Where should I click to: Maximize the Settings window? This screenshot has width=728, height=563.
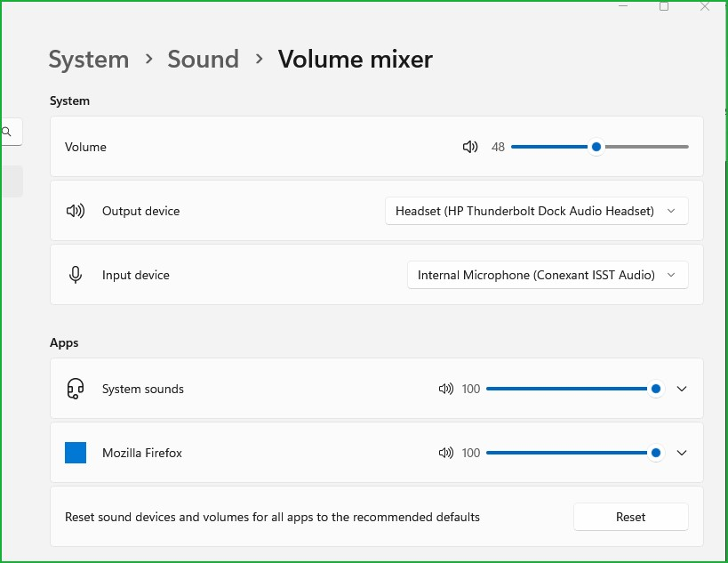click(664, 6)
